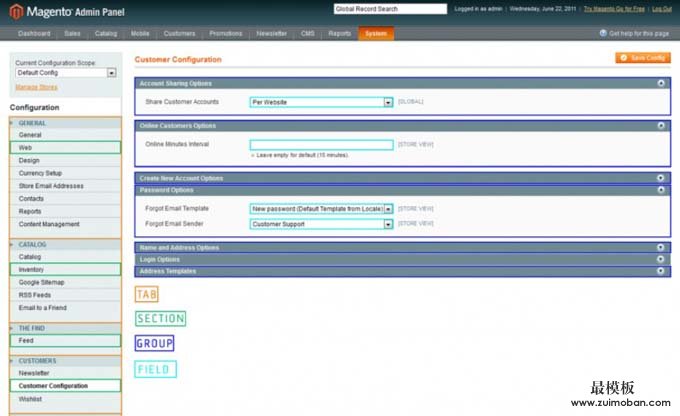Click the help icon beside Get help
This screenshot has height=416, width=680.
pos(603,33)
